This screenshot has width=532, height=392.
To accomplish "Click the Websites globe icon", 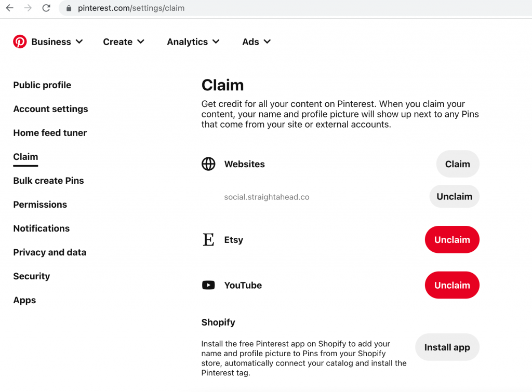I will point(208,164).
